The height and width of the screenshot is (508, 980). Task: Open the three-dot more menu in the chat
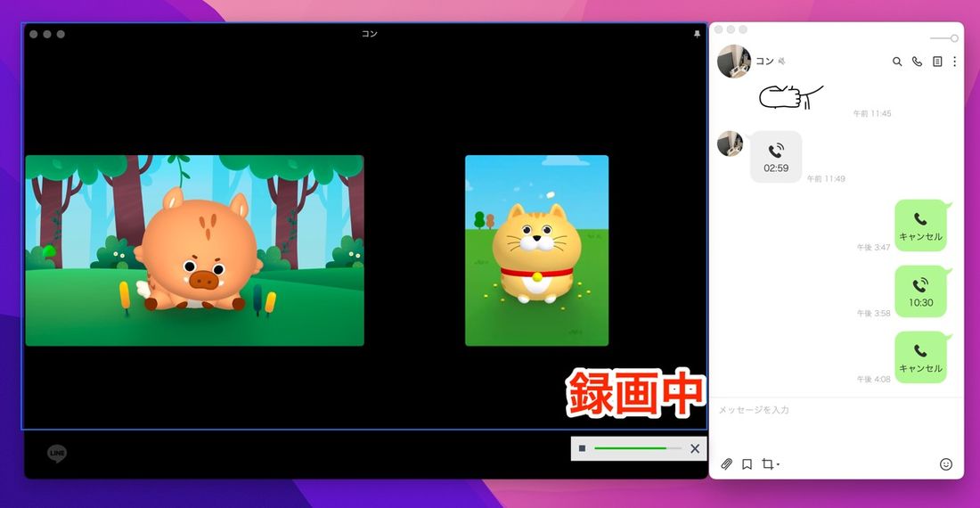tap(954, 61)
